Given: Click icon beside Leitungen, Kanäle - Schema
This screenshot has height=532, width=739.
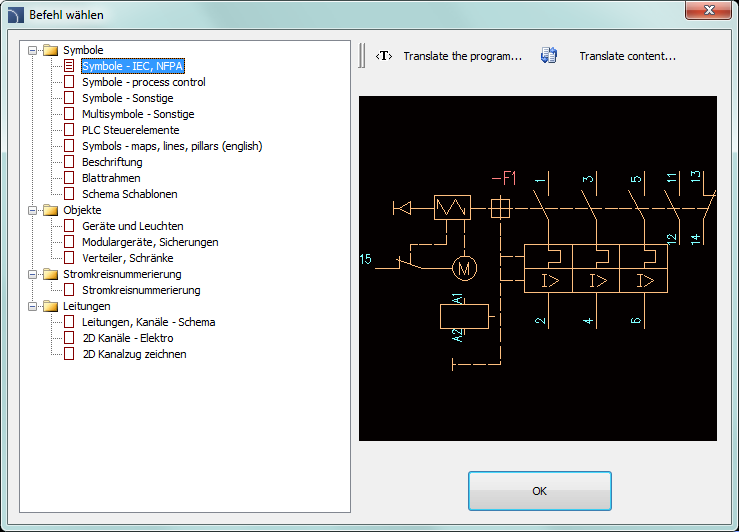Looking at the screenshot, I should click(69, 322).
